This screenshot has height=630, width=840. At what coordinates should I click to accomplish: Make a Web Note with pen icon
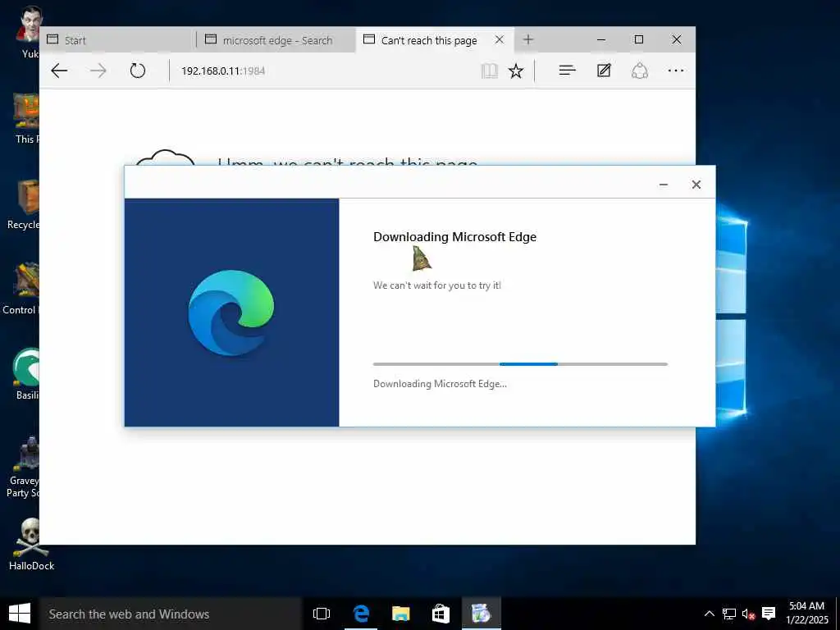click(604, 71)
